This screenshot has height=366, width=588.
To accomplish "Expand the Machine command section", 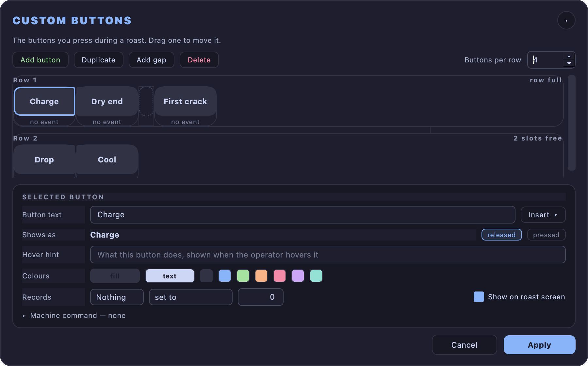I will [74, 315].
